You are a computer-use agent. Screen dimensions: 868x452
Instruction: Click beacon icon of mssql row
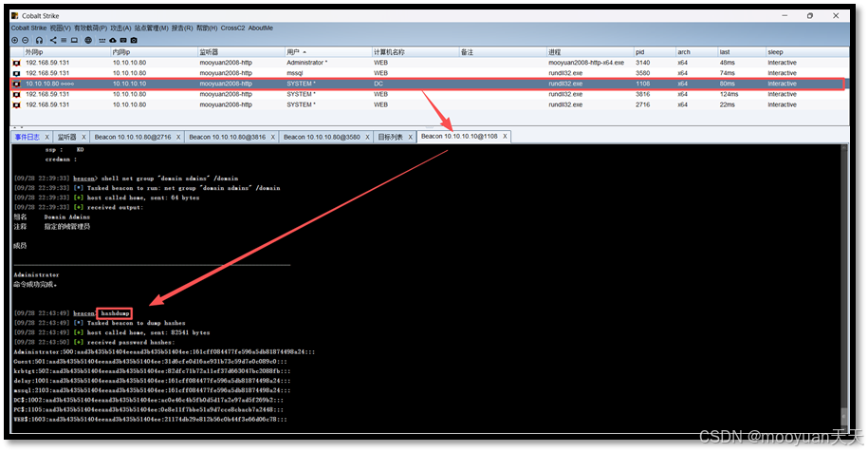[17, 74]
